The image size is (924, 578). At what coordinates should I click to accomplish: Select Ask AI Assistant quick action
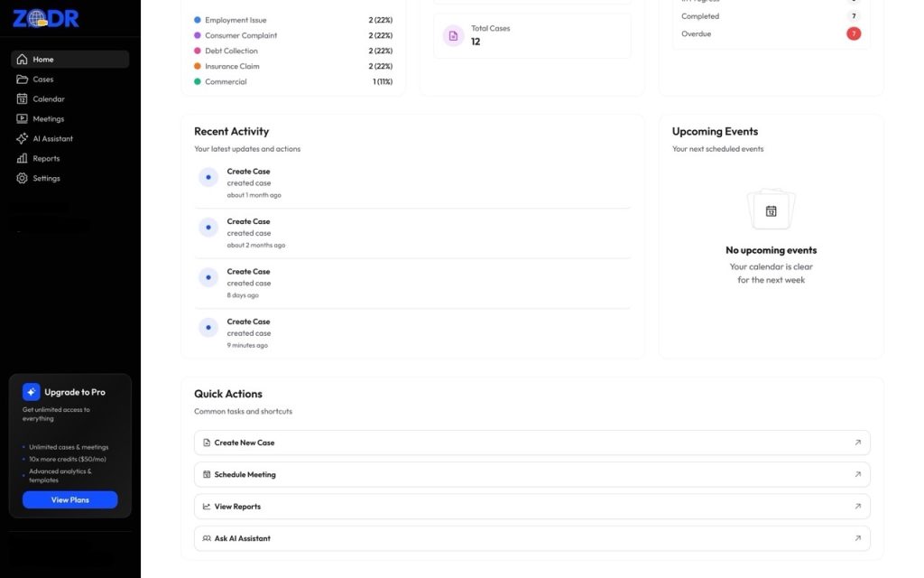(242, 538)
